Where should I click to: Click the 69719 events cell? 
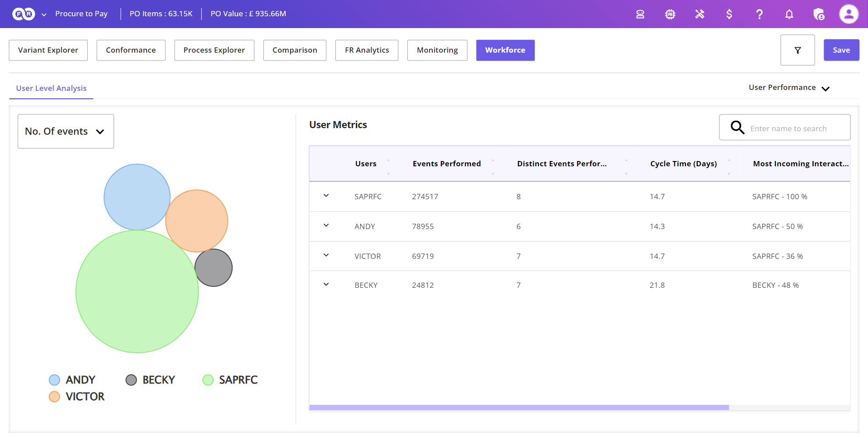click(423, 256)
